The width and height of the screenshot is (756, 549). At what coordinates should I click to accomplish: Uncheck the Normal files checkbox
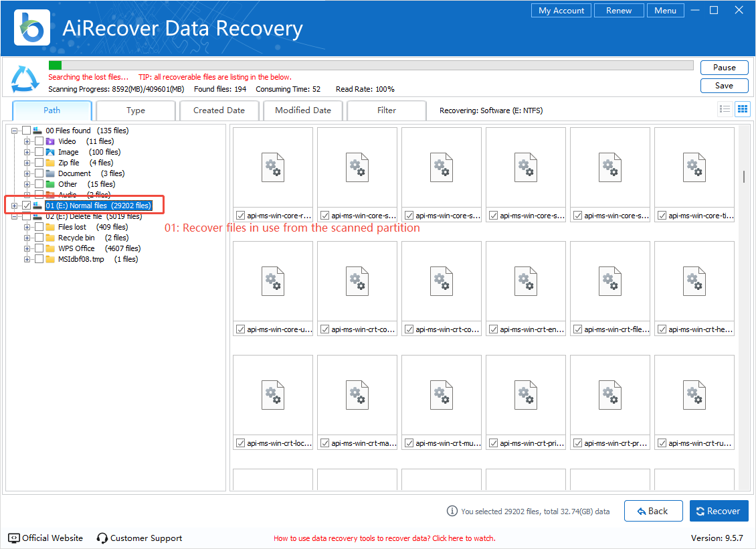pyautogui.click(x=27, y=206)
